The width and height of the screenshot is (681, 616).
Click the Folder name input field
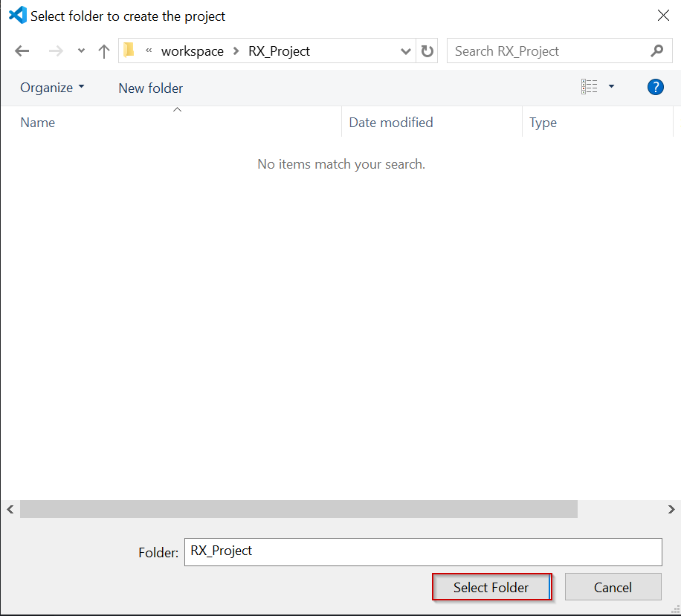(423, 552)
